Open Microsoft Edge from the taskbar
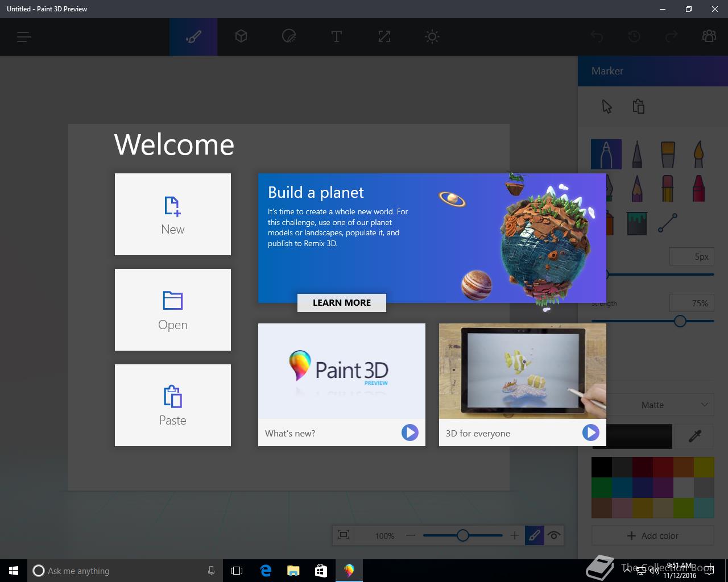 [265, 571]
